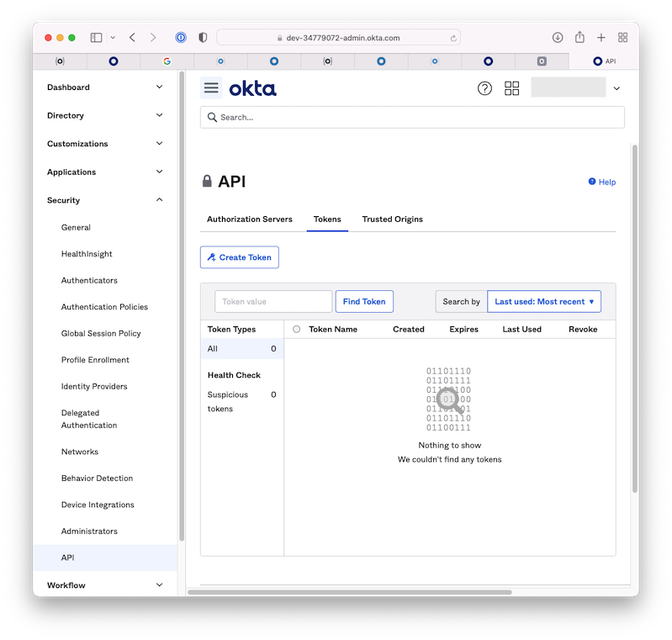672x640 pixels.
Task: Open privacy shield icon in toolbar
Action: click(x=204, y=38)
